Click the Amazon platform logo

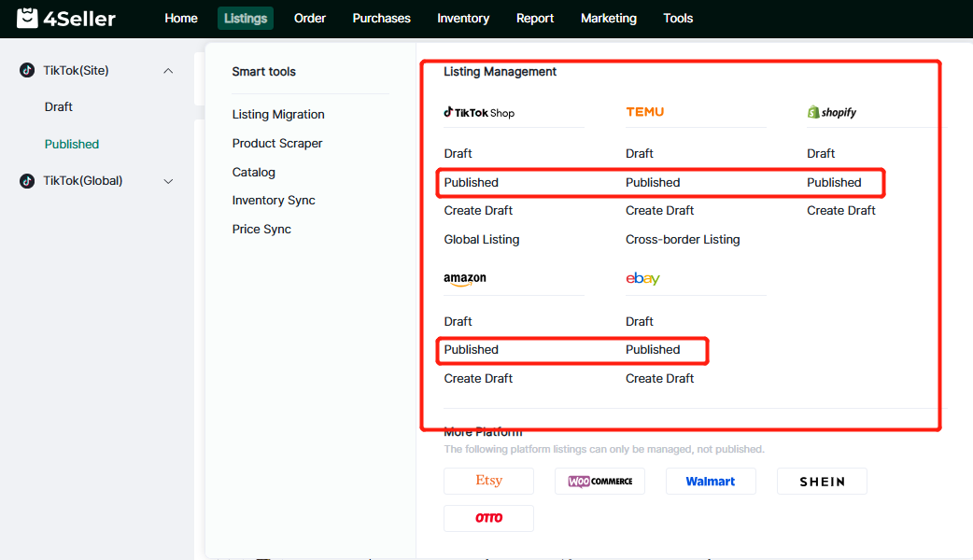(465, 279)
